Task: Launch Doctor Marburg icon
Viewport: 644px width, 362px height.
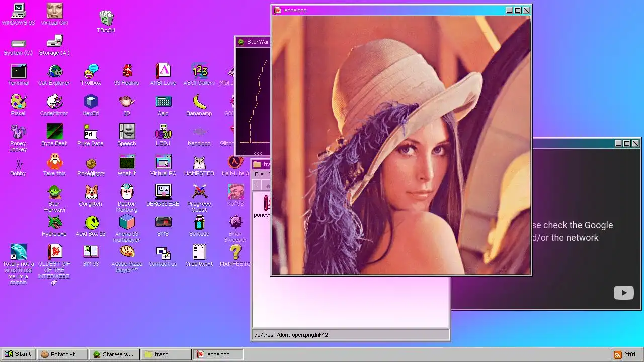Action: [x=127, y=198]
